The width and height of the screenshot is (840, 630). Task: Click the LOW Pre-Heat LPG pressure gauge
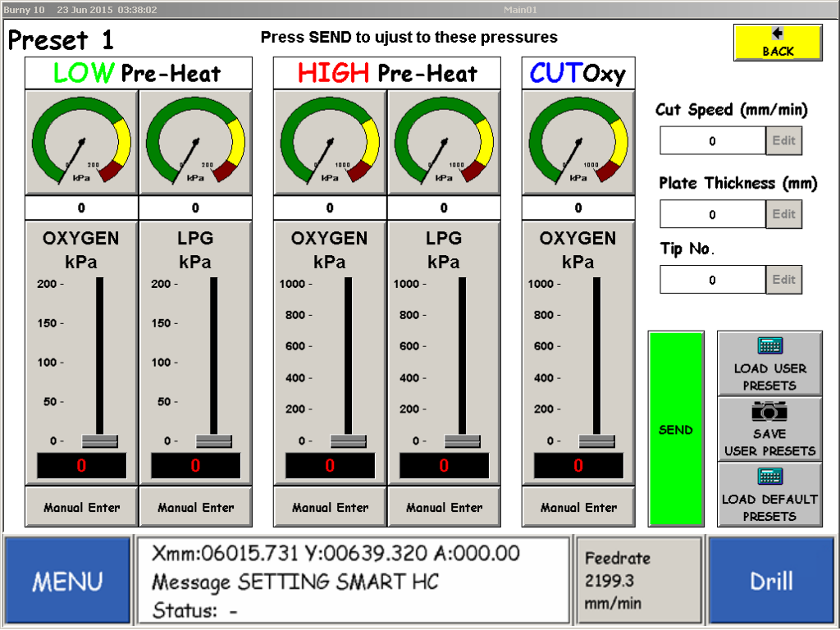coord(195,142)
